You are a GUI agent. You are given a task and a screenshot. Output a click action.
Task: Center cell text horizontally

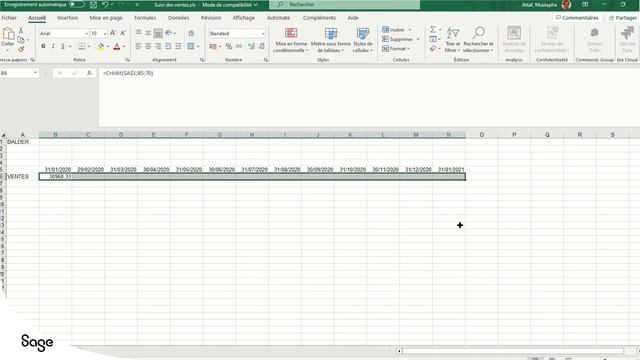click(x=148, y=46)
